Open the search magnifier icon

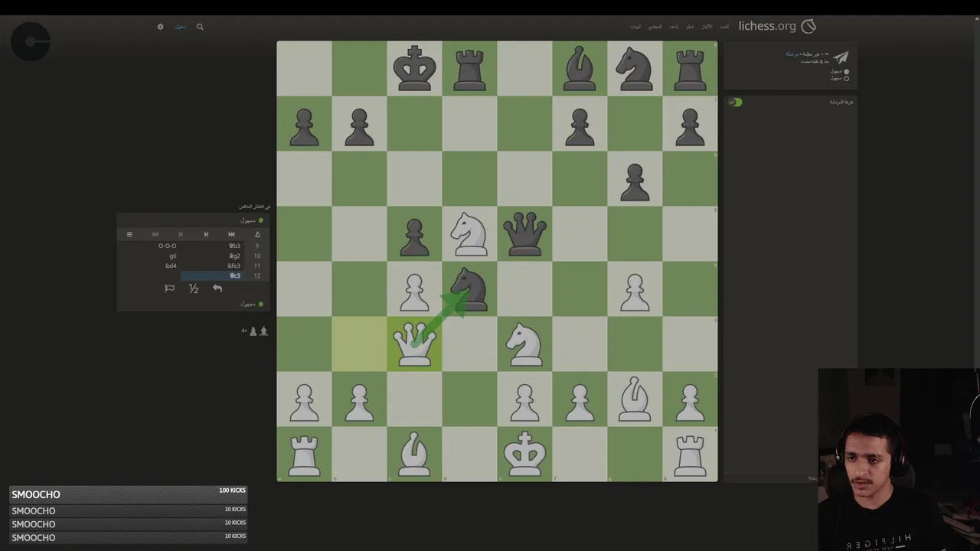tap(200, 27)
